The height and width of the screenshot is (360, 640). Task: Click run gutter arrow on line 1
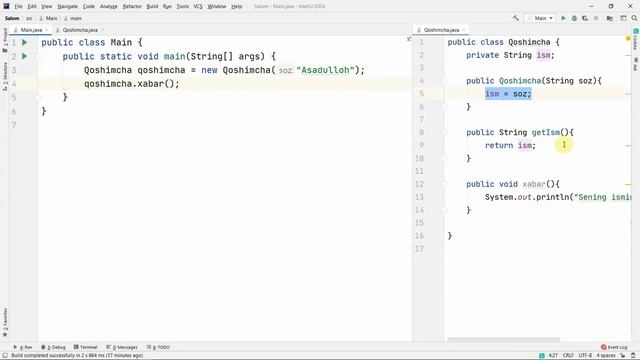click(24, 42)
